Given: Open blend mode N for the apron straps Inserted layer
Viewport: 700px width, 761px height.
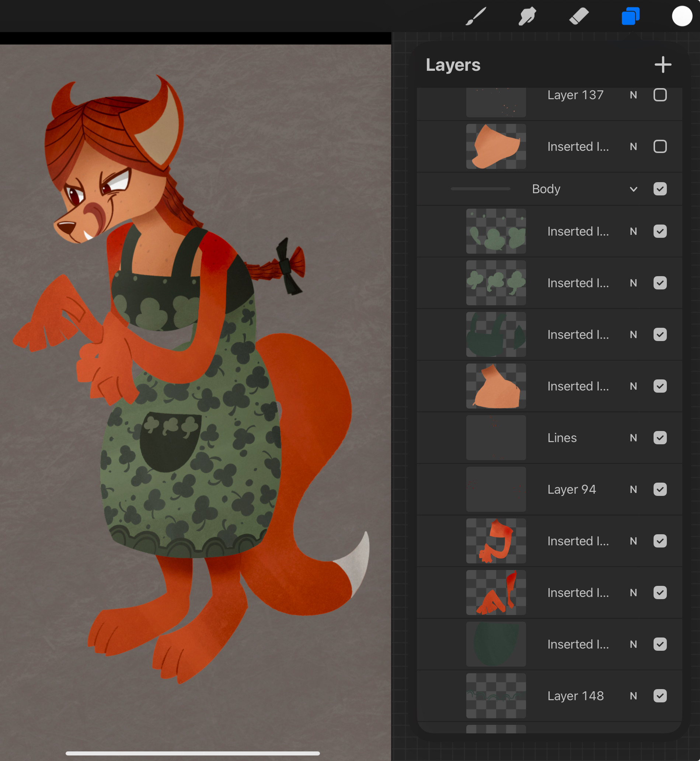Looking at the screenshot, I should tap(633, 334).
